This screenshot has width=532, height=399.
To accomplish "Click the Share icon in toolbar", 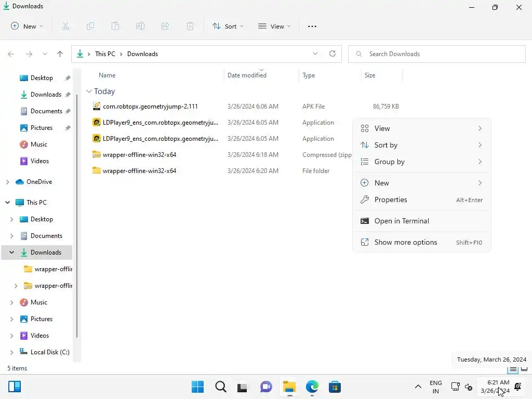I will tap(165, 26).
